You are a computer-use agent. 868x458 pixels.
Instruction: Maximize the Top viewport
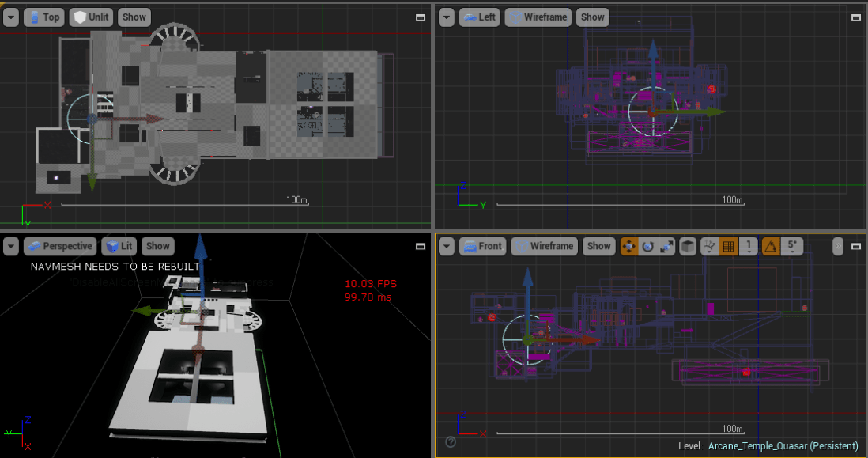point(420,17)
